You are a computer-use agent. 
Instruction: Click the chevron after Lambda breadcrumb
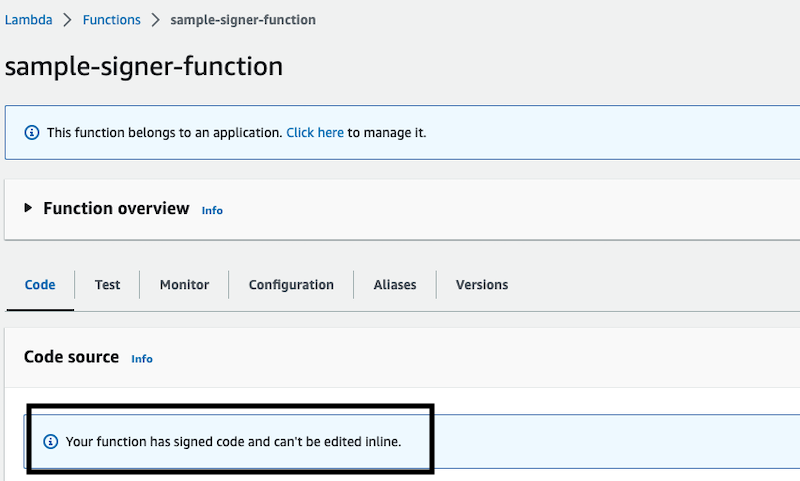tap(67, 20)
